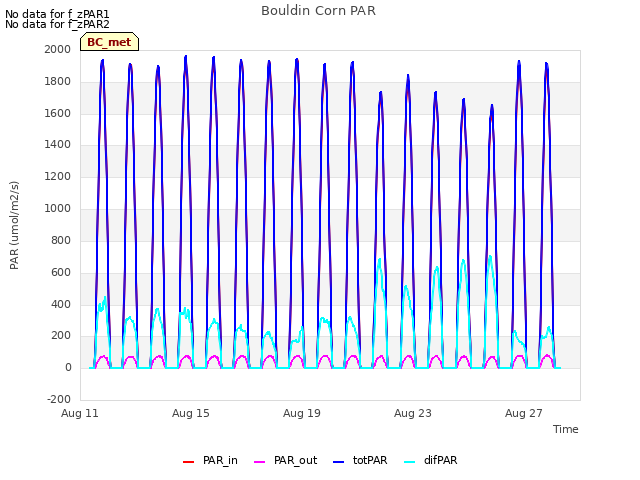This screenshot has width=640, height=480.
Task: Click the 1400 y-axis tick label
Action: (x=58, y=144)
